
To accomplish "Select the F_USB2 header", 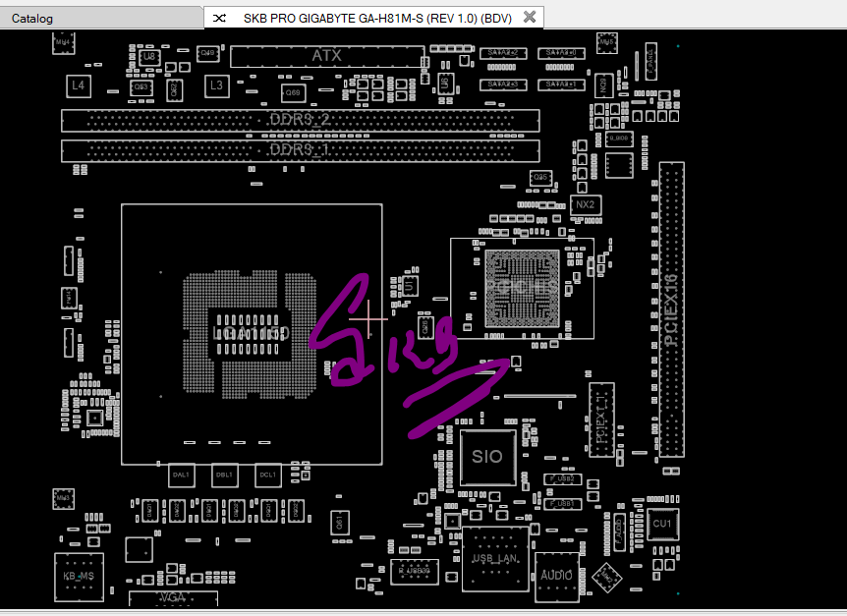I will click(x=562, y=478).
